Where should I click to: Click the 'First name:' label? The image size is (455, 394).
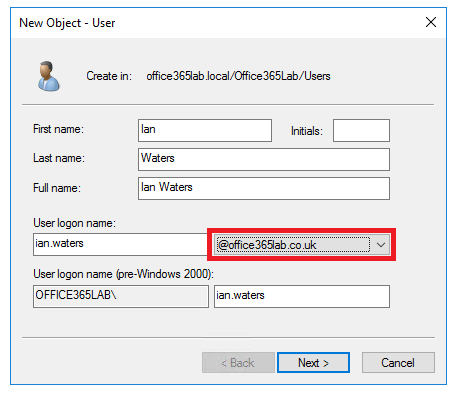coord(58,129)
